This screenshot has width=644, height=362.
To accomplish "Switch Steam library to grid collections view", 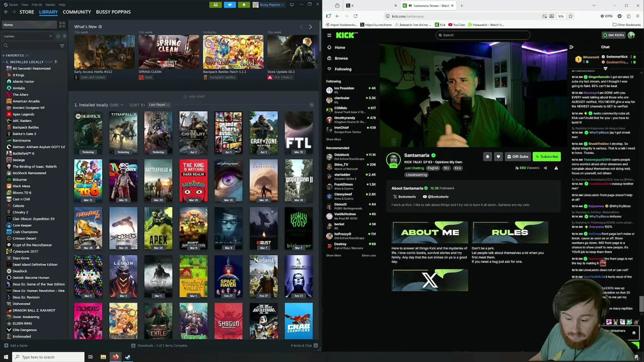I will (62, 25).
